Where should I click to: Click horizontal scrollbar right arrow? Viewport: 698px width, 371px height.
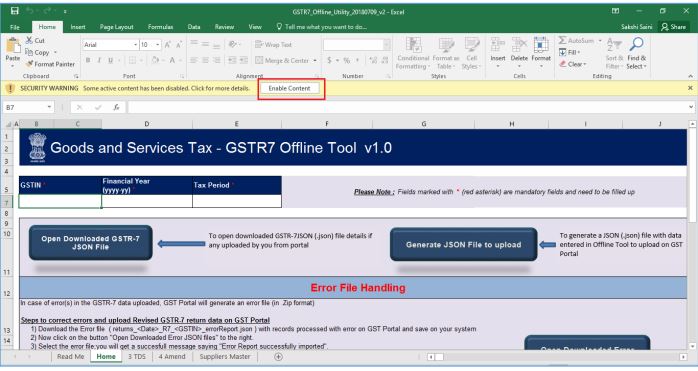[x=683, y=357]
